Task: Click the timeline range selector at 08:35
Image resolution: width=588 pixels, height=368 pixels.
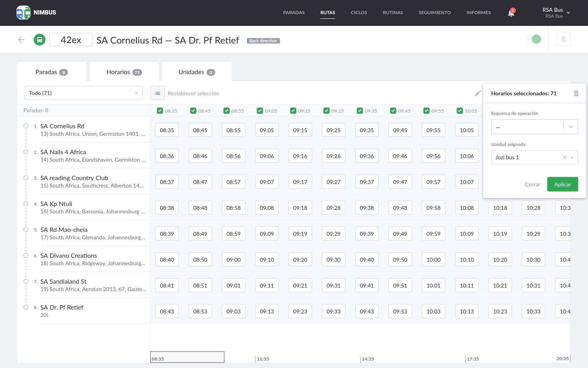Action: tap(187, 357)
